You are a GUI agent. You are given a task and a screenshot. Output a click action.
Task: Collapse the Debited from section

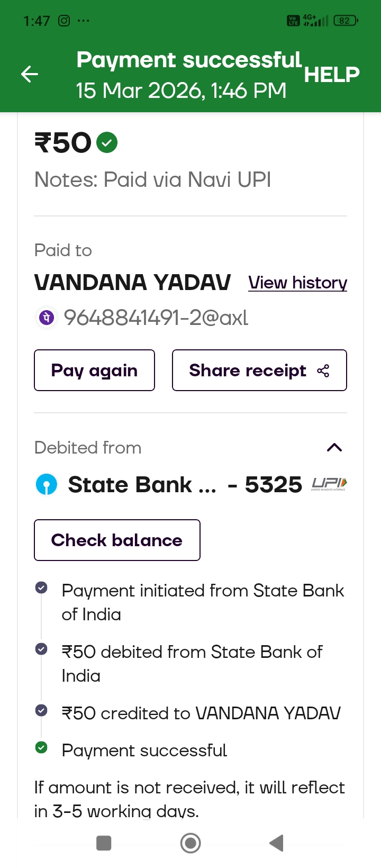[334, 448]
